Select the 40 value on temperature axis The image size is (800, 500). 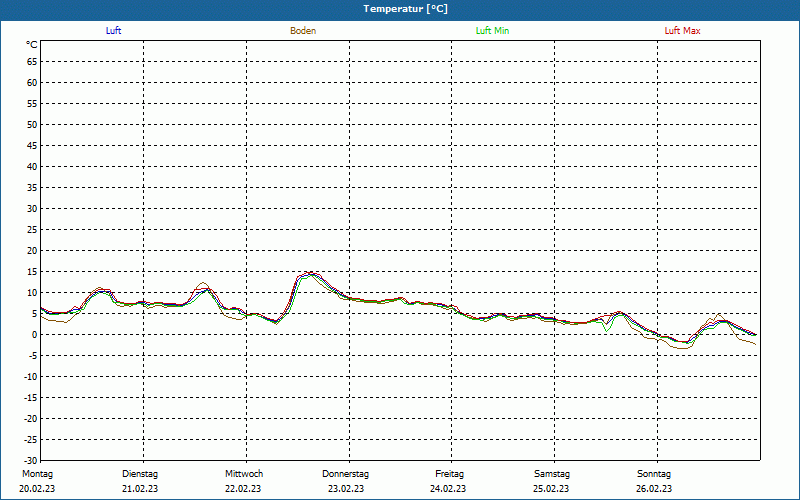coord(32,166)
